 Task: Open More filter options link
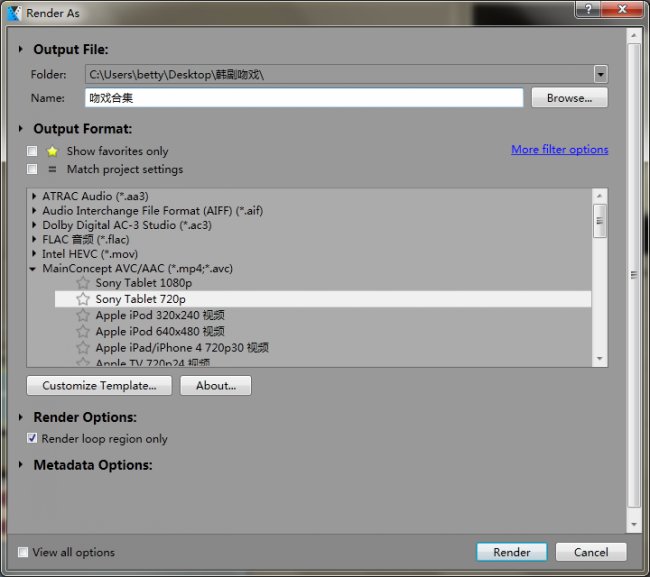tap(559, 149)
